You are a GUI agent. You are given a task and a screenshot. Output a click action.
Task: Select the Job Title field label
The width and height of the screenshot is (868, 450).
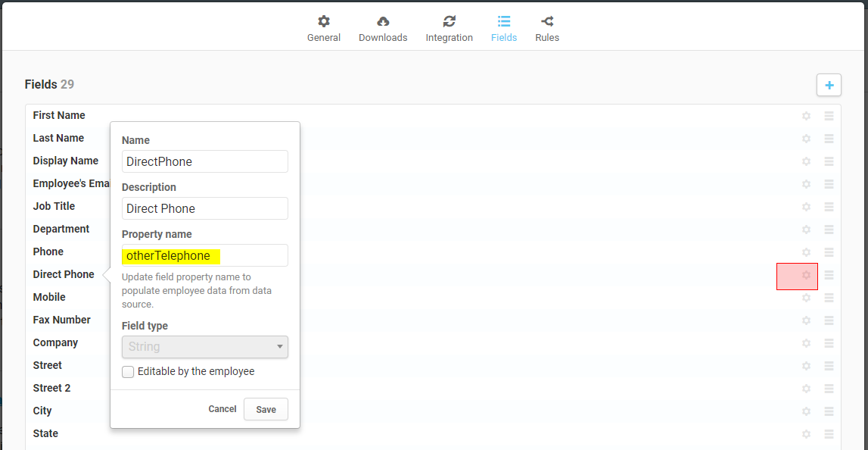(x=54, y=206)
